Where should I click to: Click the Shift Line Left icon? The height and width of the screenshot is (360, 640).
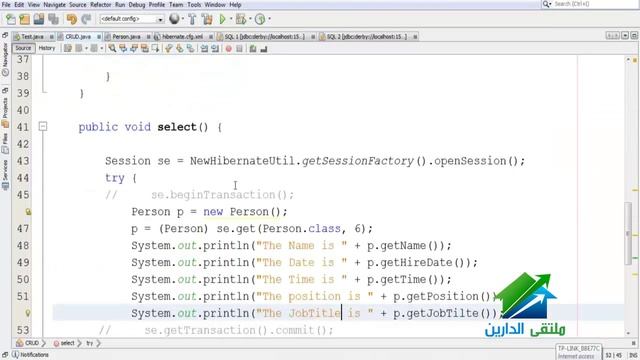click(204, 49)
